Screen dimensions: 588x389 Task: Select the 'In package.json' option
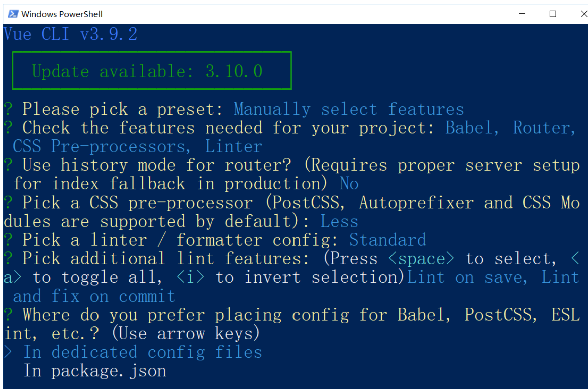[95, 371]
